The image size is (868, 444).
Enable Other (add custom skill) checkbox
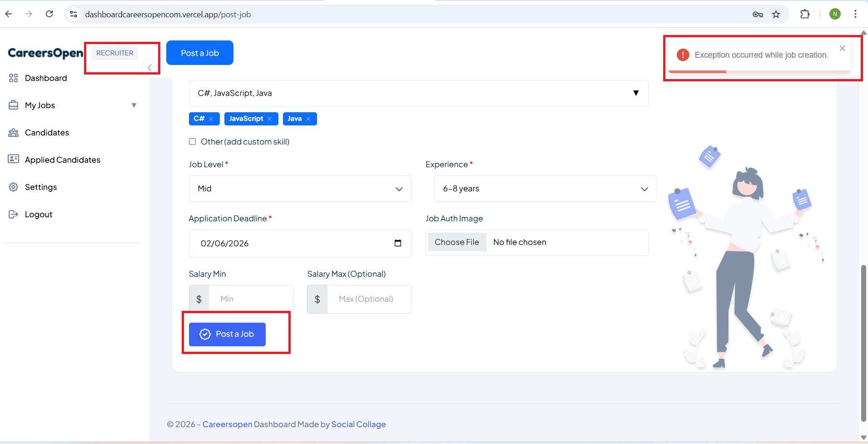(x=193, y=142)
